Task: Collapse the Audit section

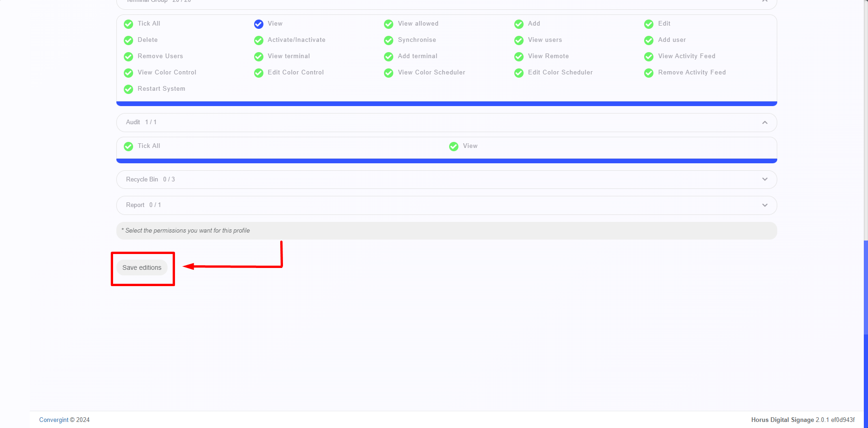Action: click(764, 122)
